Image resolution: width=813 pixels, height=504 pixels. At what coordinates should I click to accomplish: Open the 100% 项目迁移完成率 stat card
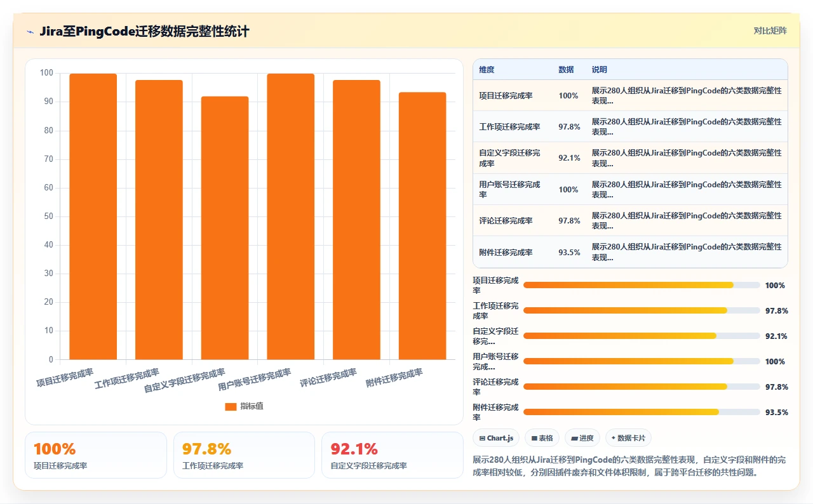(x=96, y=455)
